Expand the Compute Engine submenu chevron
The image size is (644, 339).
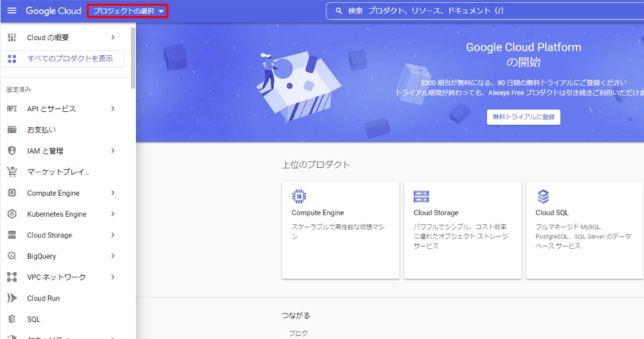(x=112, y=193)
